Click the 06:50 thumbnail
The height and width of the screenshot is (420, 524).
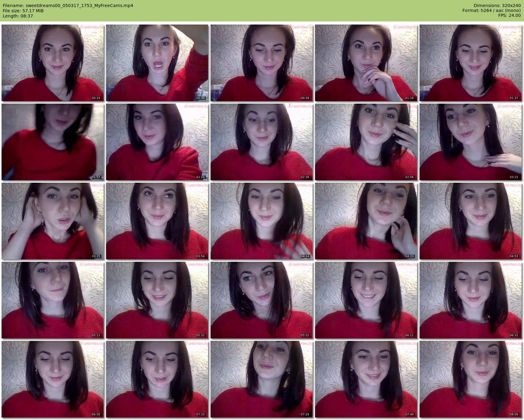(53, 379)
